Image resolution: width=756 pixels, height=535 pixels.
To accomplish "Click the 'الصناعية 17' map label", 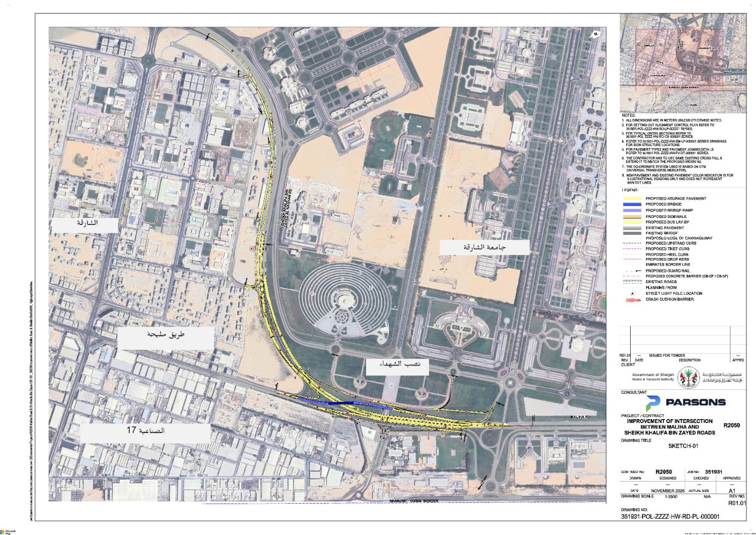I will [145, 430].
